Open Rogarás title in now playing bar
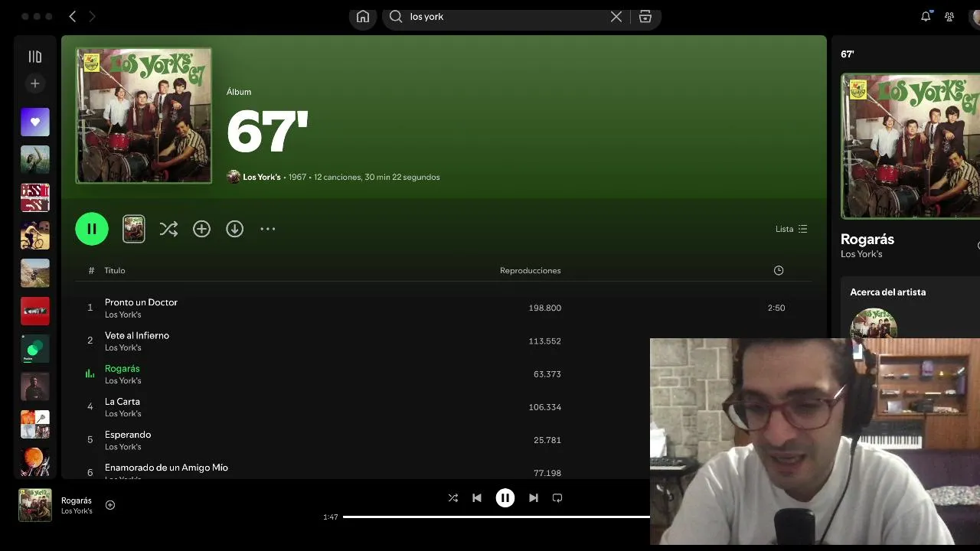Screen dimensions: 980x551 [77, 500]
